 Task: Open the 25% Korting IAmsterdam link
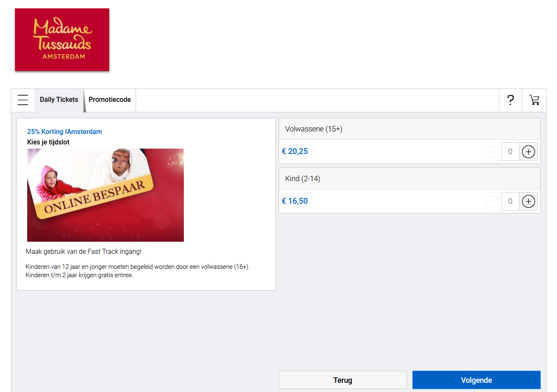[x=64, y=132]
